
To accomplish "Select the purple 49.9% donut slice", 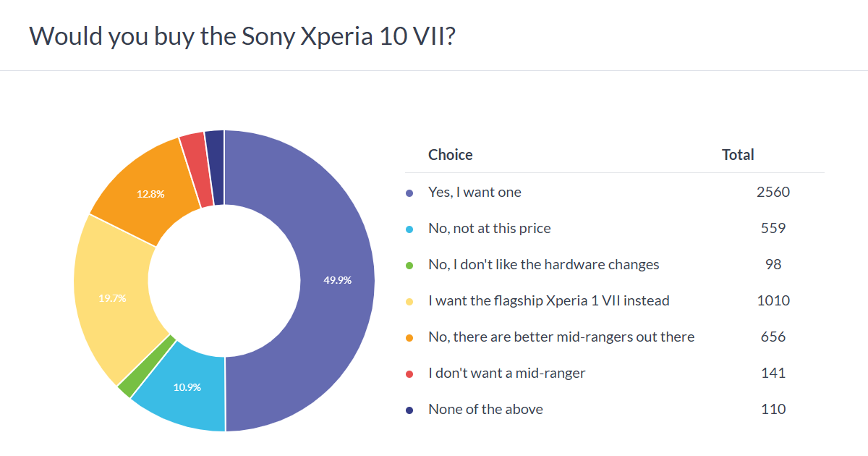I will point(336,280).
